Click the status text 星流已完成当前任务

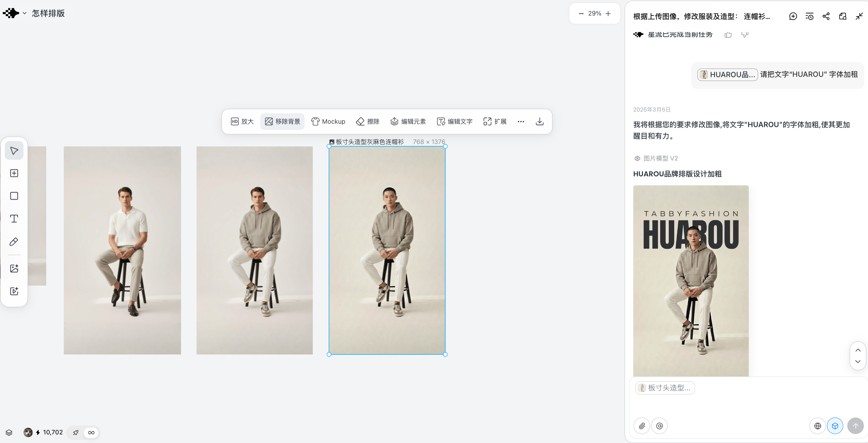[680, 35]
